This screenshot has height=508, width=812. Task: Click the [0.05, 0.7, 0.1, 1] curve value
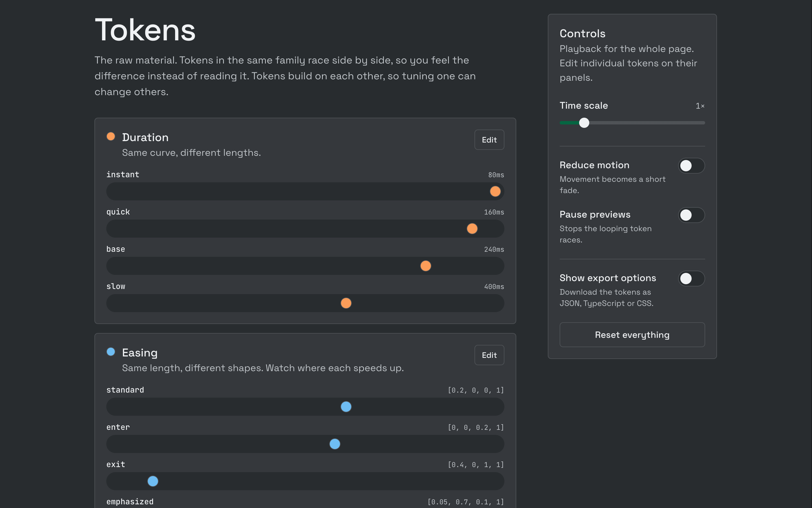tap(466, 502)
